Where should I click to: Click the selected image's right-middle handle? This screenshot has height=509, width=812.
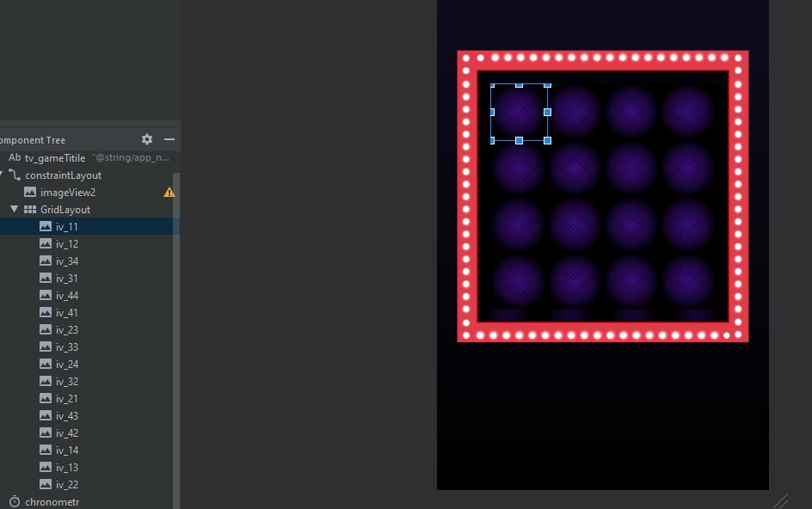coord(547,112)
